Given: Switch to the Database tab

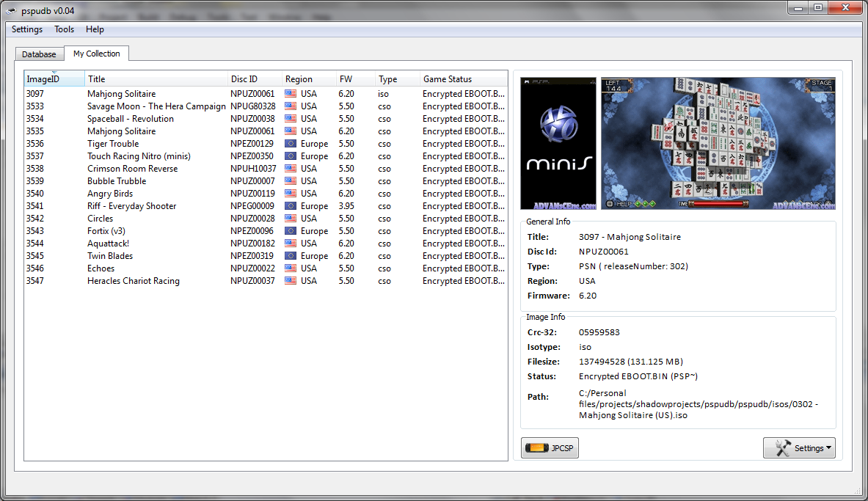Looking at the screenshot, I should coord(39,54).
